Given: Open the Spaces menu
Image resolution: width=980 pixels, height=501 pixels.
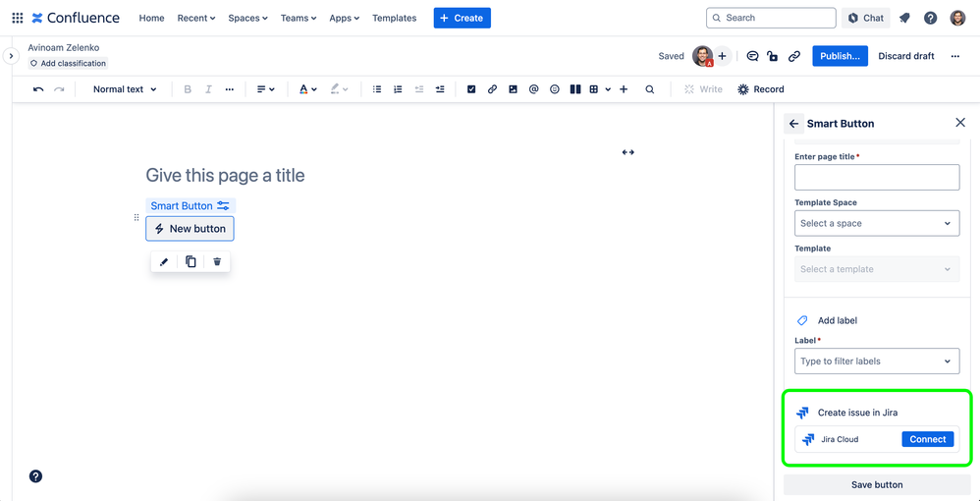Looking at the screenshot, I should (247, 18).
